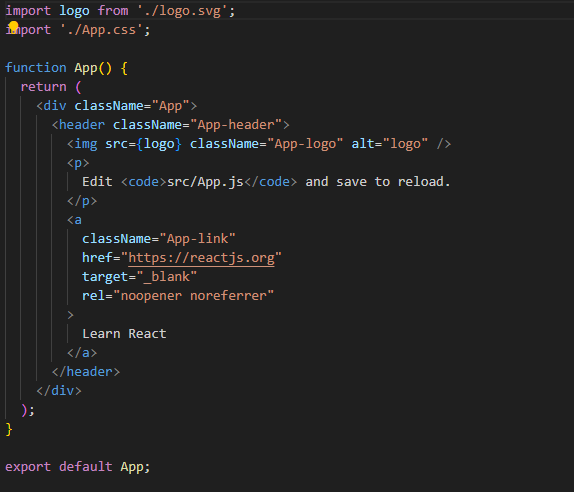Screen dimensions: 574x492
Task: Click the alt="logo" attribute
Action: pyautogui.click(x=390, y=144)
